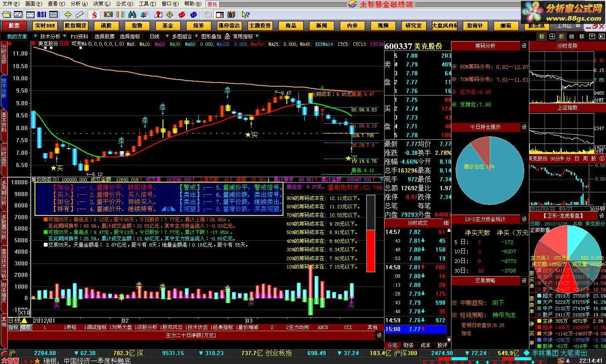Open the 公式 menu
The height and width of the screenshot is (364, 606).
coord(124,4)
